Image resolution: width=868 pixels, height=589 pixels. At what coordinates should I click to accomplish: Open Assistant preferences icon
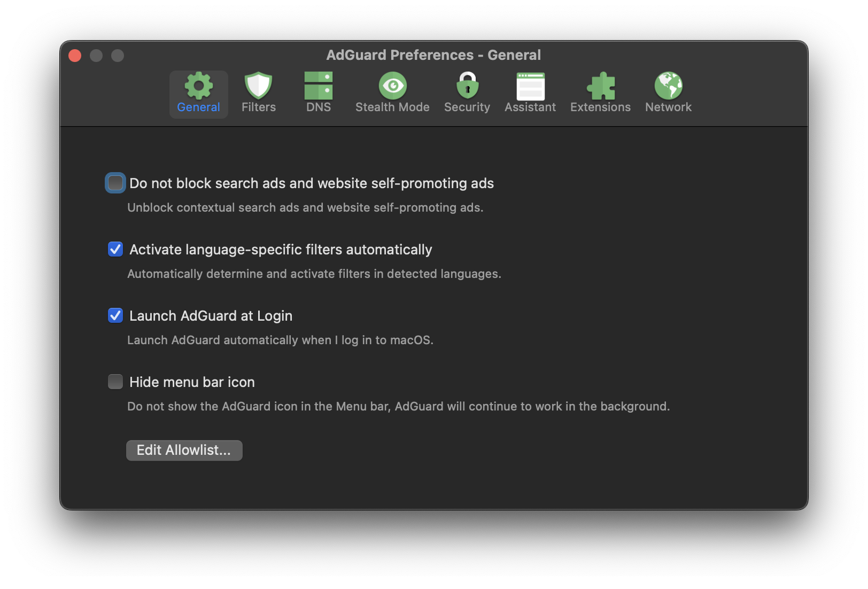pos(530,86)
